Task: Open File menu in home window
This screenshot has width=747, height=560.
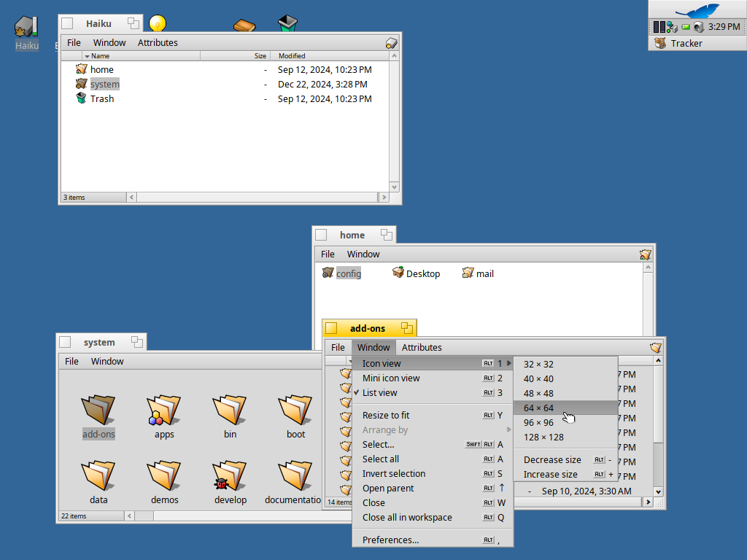Action: [x=328, y=254]
